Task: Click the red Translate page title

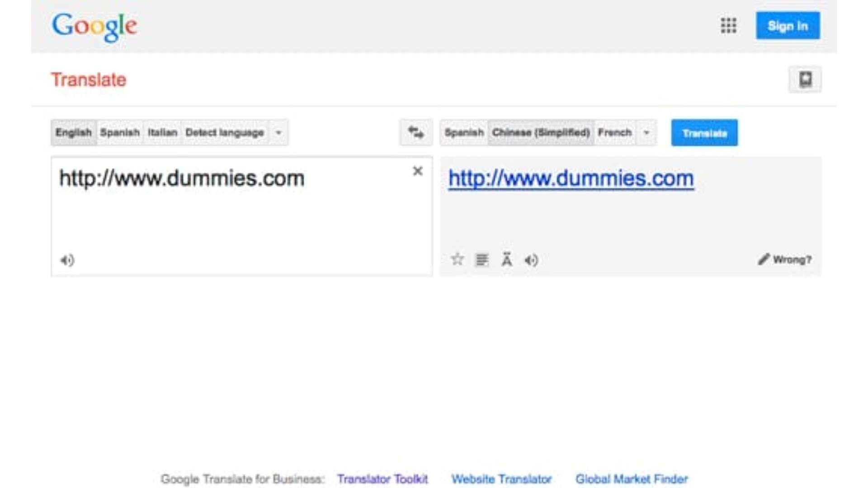Action: (89, 80)
